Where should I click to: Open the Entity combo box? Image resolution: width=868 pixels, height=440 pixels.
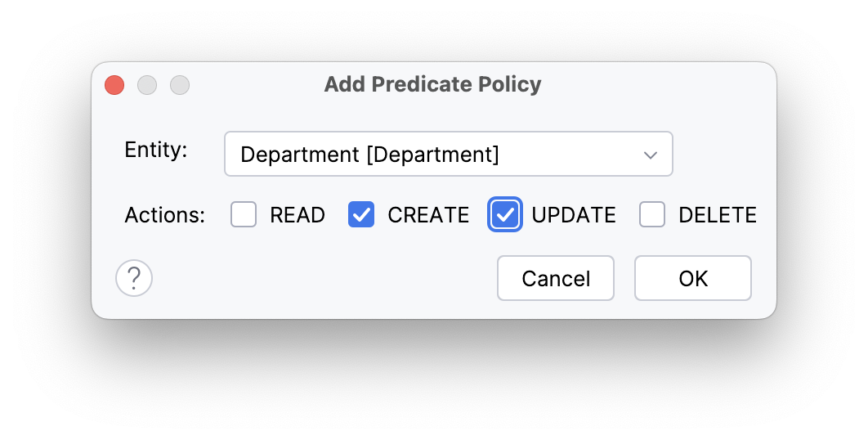click(448, 154)
